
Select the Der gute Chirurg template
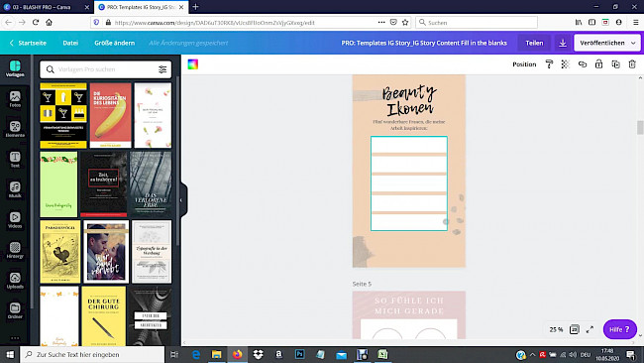click(103, 315)
